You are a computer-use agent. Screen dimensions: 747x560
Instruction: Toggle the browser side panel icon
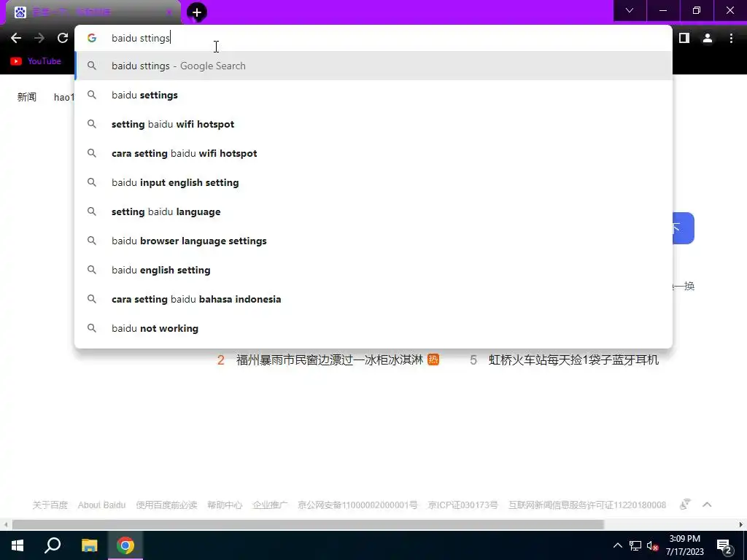point(684,38)
